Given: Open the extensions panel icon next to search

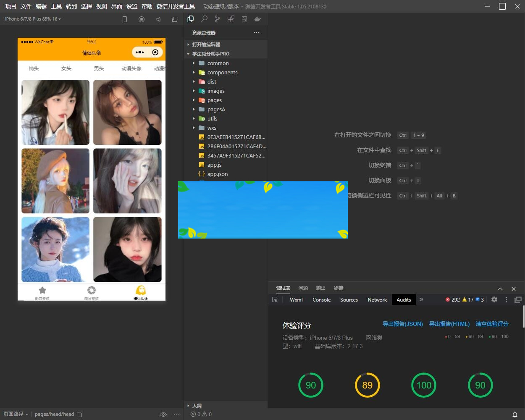Looking at the screenshot, I should (231, 19).
